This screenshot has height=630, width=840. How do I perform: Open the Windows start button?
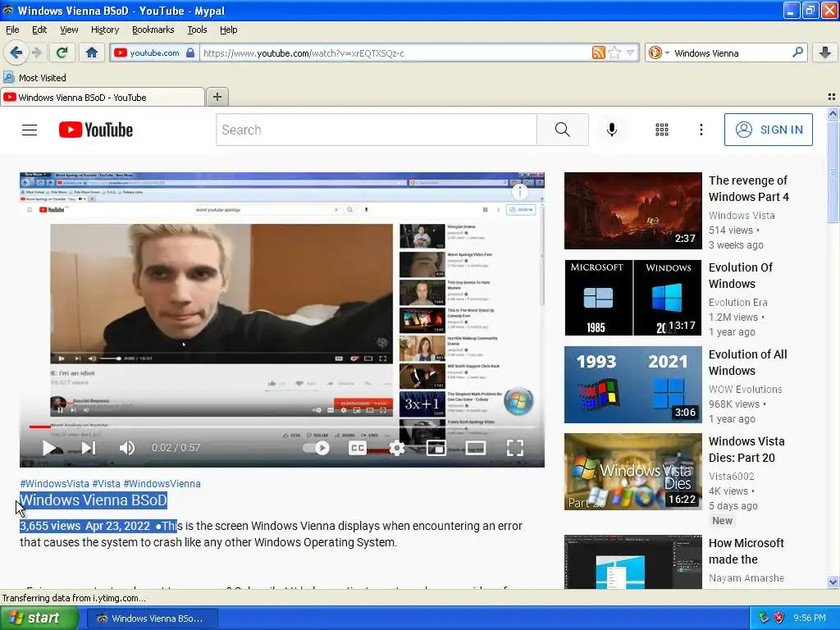pyautogui.click(x=39, y=619)
